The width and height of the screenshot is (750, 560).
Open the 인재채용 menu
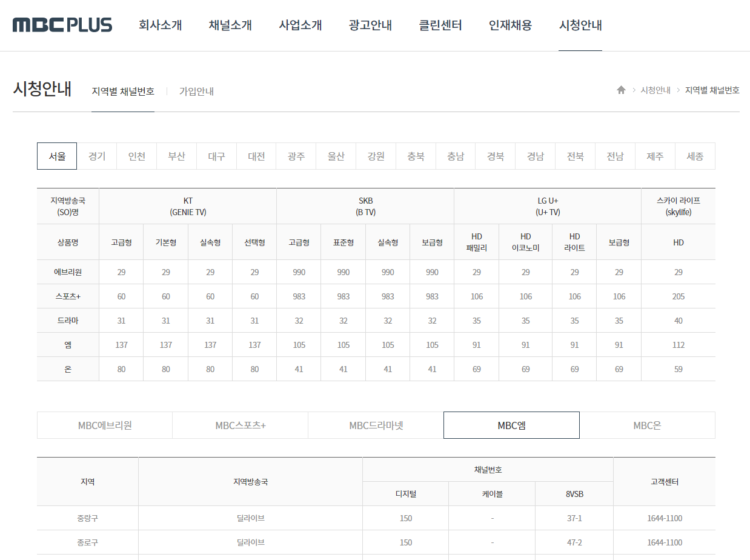510,25
